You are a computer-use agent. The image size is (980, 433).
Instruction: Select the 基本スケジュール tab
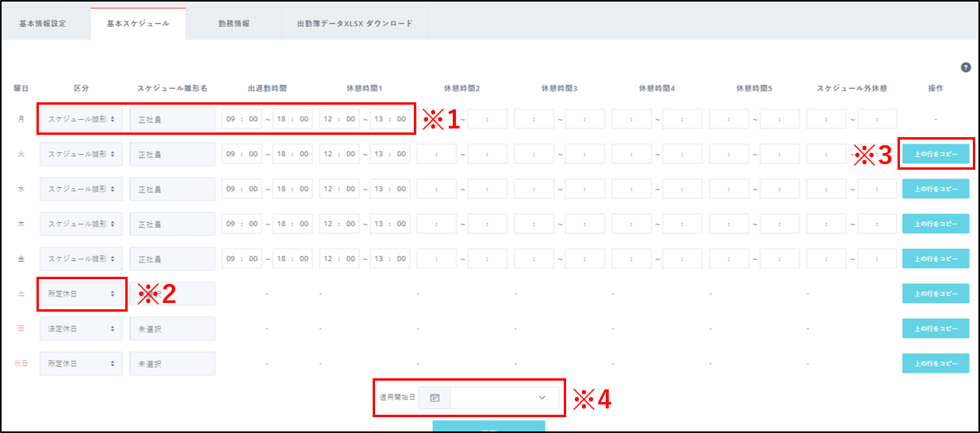coord(138,24)
